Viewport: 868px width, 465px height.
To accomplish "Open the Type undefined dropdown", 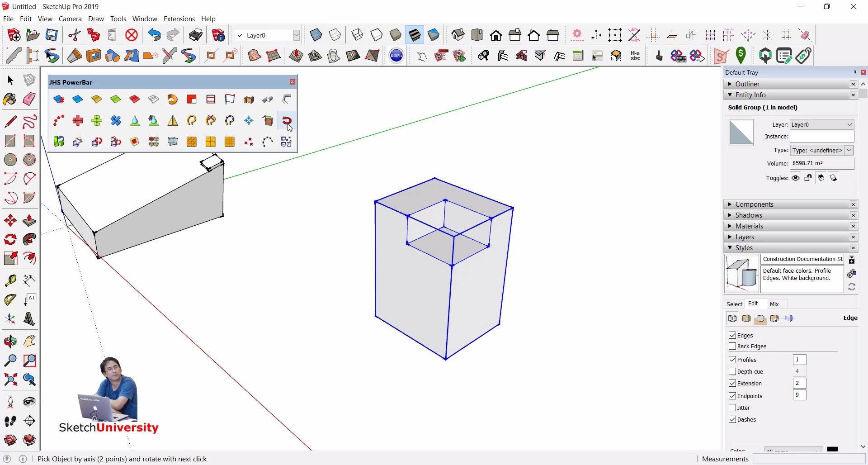I will [x=849, y=150].
